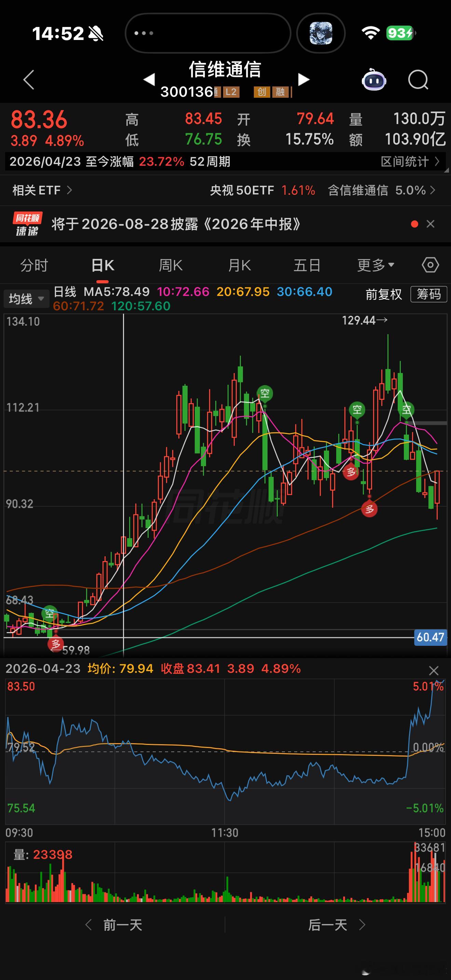Tap the silent mode bell icon
Screen dimensions: 451x980
click(95, 33)
